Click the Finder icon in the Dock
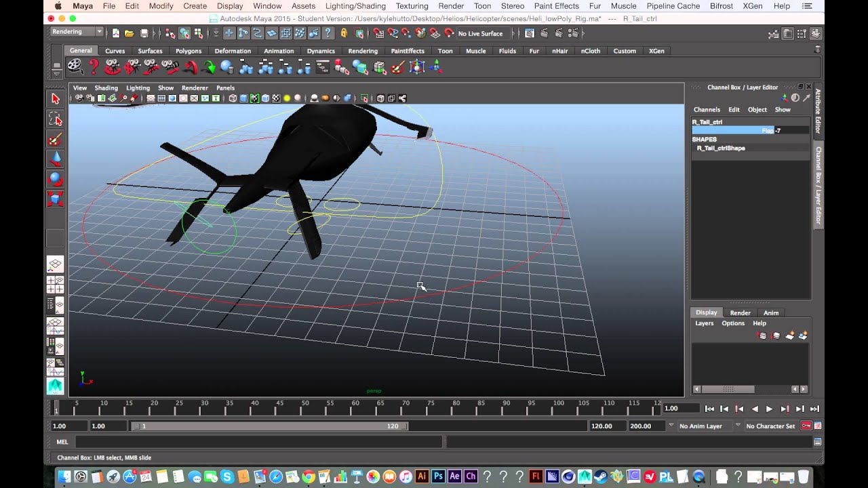868x488 pixels. [64, 476]
